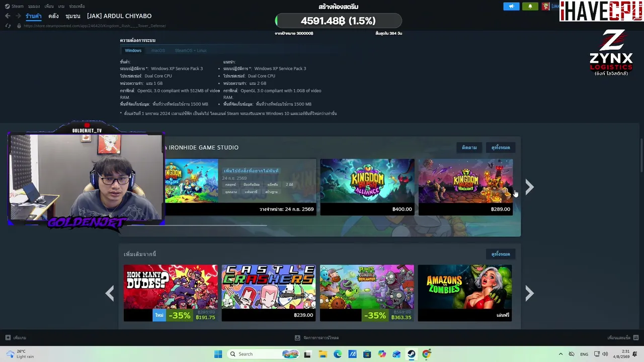
Task: Launch Microsoft Edge from the taskbar
Action: click(x=338, y=354)
